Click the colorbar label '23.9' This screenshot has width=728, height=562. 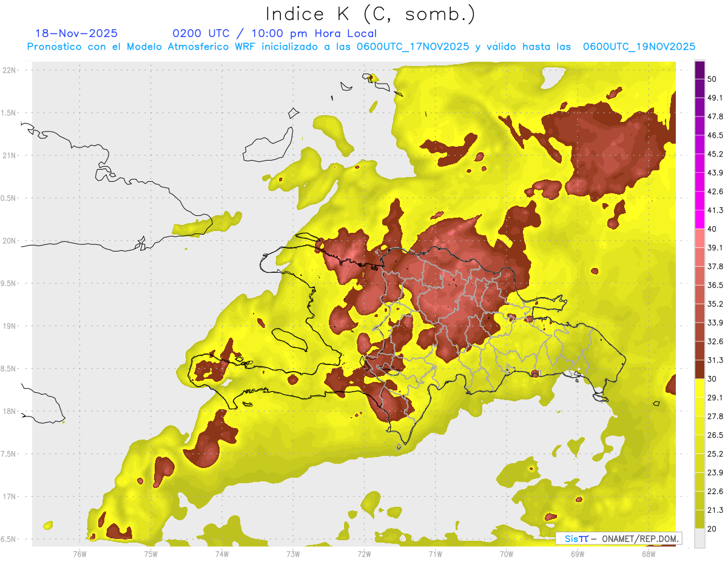click(x=715, y=472)
